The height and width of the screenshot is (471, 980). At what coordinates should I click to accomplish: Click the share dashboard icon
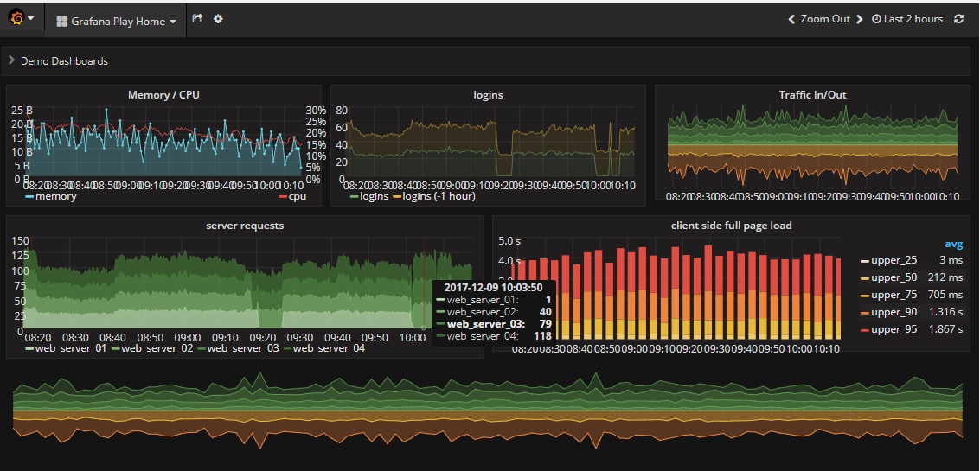(197, 19)
